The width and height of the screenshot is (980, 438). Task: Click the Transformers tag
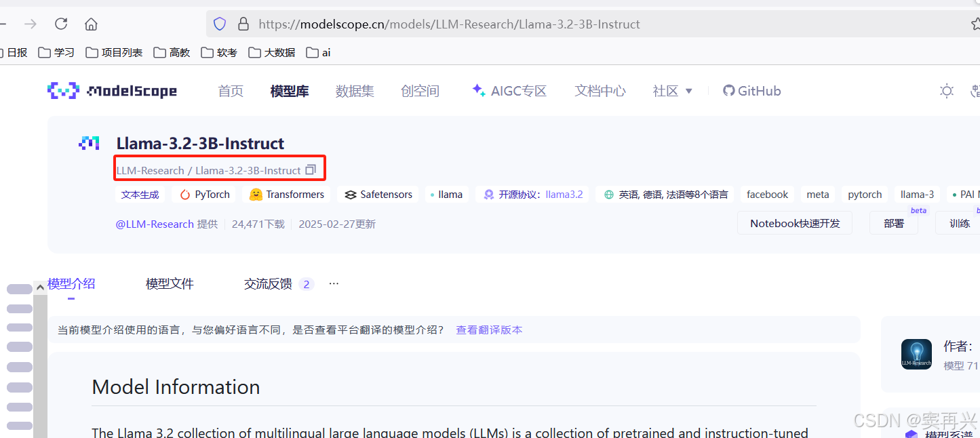pyautogui.click(x=287, y=195)
